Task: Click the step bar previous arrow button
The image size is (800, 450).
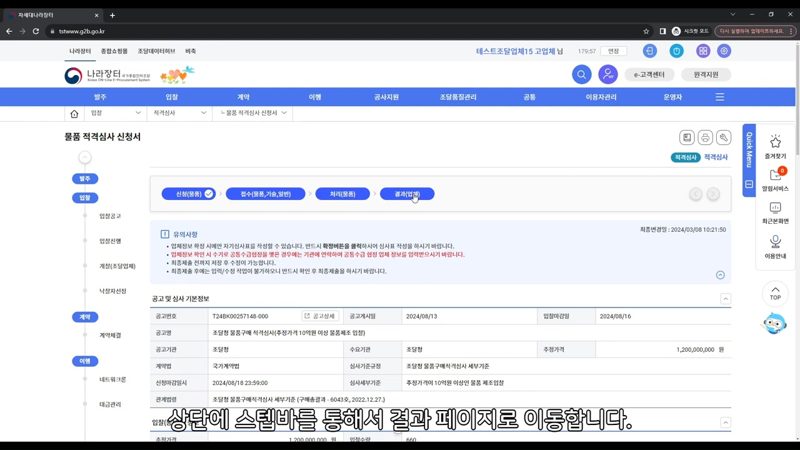Action: (x=695, y=194)
